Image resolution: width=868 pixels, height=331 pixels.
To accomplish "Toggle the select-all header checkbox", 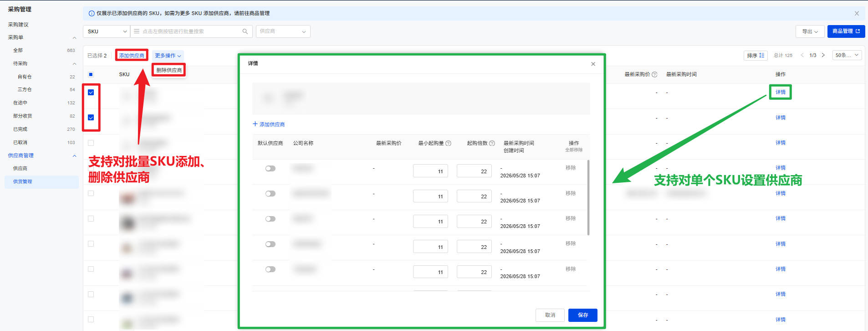I will point(91,74).
